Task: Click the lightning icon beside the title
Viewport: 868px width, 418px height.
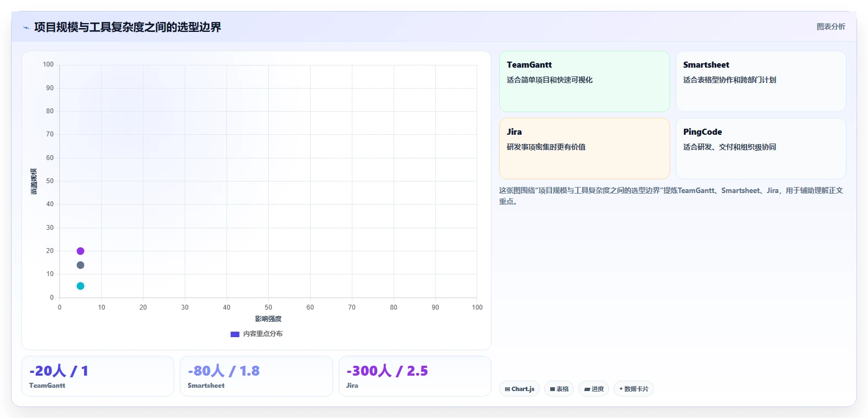Action: click(26, 28)
